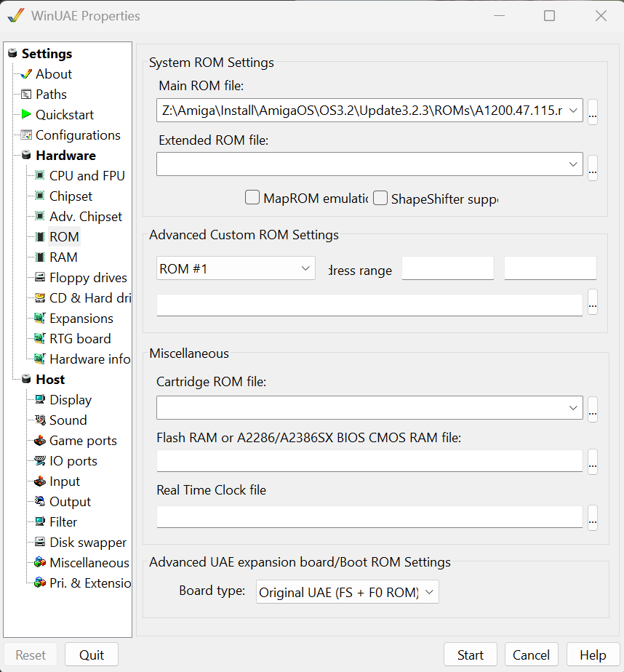Click the Floppy drives icon in sidebar

(40, 277)
